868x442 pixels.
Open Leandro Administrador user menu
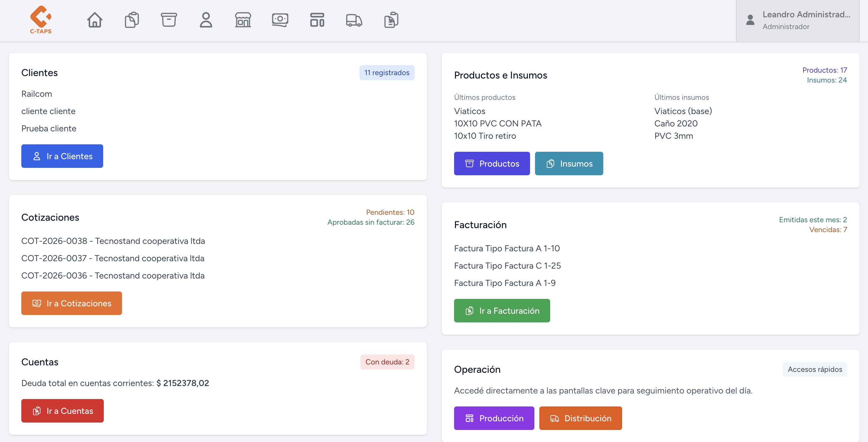click(x=797, y=20)
